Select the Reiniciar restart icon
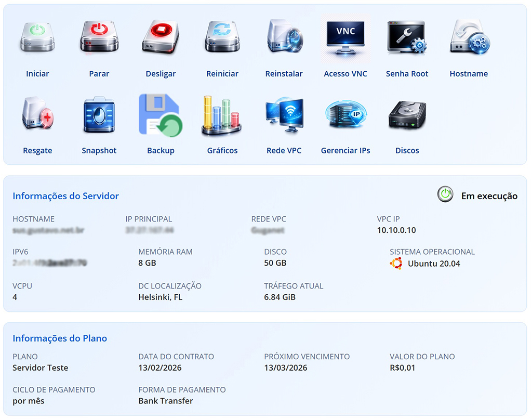 pos(222,36)
